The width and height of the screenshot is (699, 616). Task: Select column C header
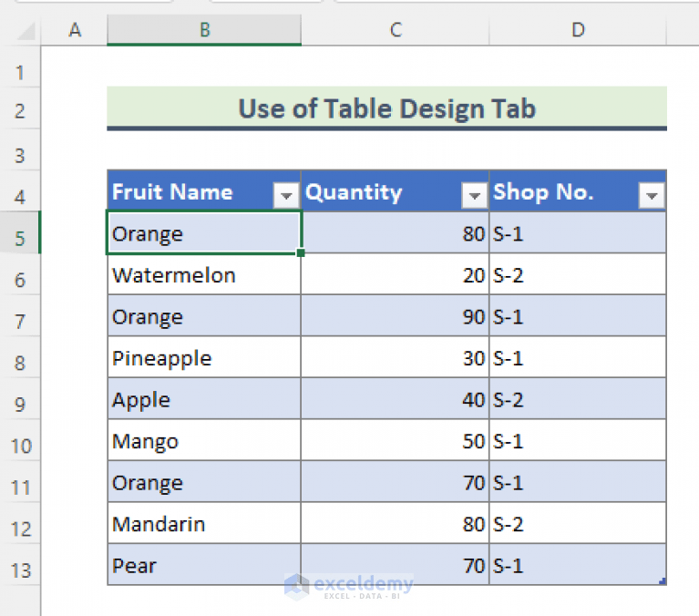click(x=396, y=30)
